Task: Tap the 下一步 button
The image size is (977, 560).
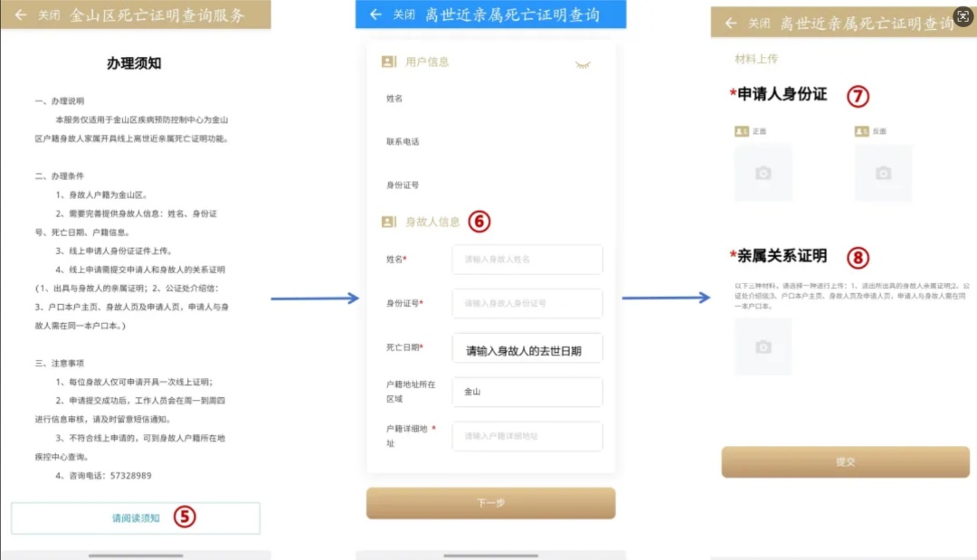Action: tap(491, 503)
